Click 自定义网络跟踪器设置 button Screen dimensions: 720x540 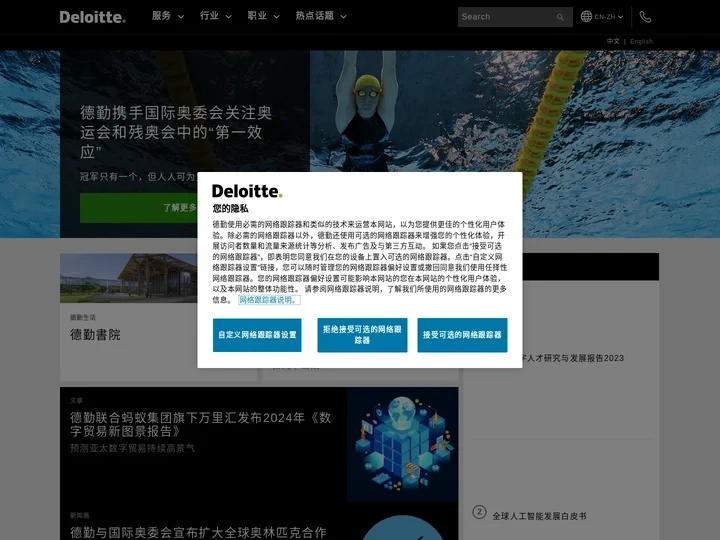(x=257, y=335)
